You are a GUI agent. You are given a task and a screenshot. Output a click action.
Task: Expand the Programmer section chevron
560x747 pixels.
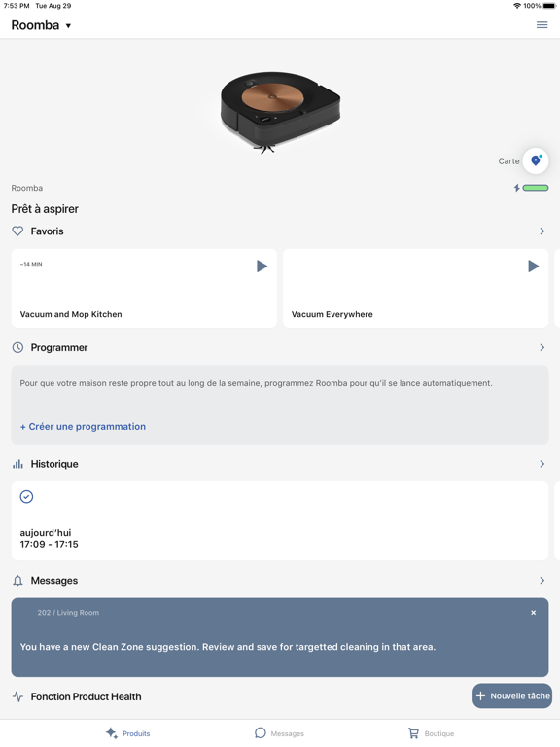tap(542, 347)
